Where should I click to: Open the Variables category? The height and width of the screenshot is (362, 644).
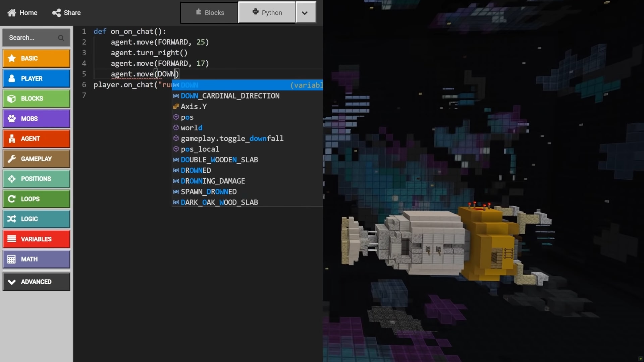(x=36, y=239)
